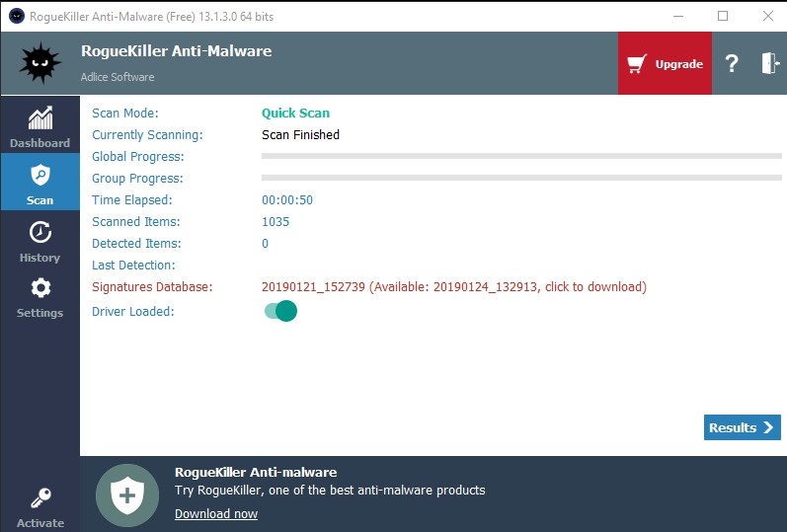Viewport: 787px width, 532px height.
Task: Click the Quick Scan mode text
Action: [x=295, y=113]
